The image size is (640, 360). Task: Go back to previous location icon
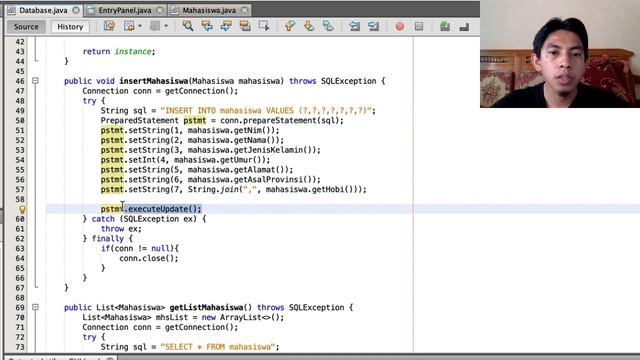click(x=129, y=26)
